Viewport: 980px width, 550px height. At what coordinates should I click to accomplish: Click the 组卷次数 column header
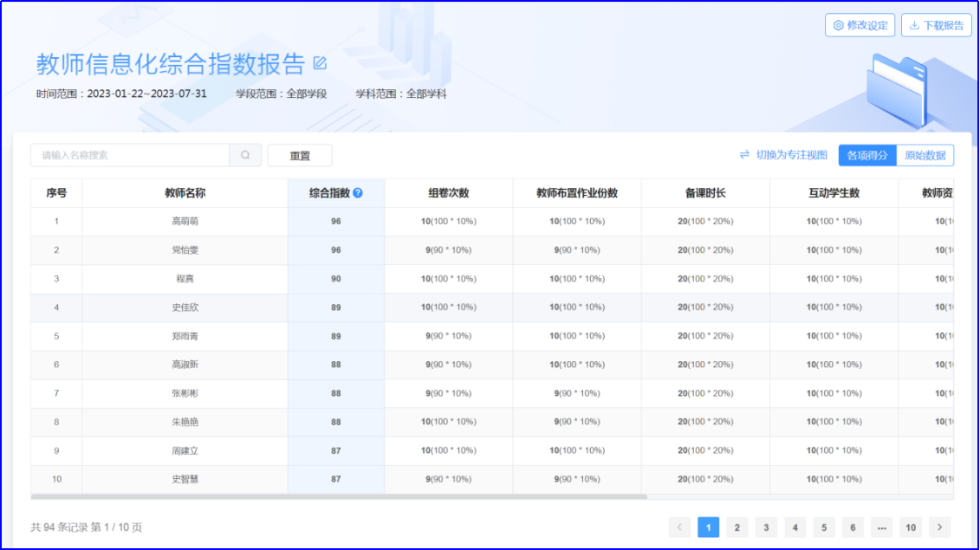[x=448, y=193]
